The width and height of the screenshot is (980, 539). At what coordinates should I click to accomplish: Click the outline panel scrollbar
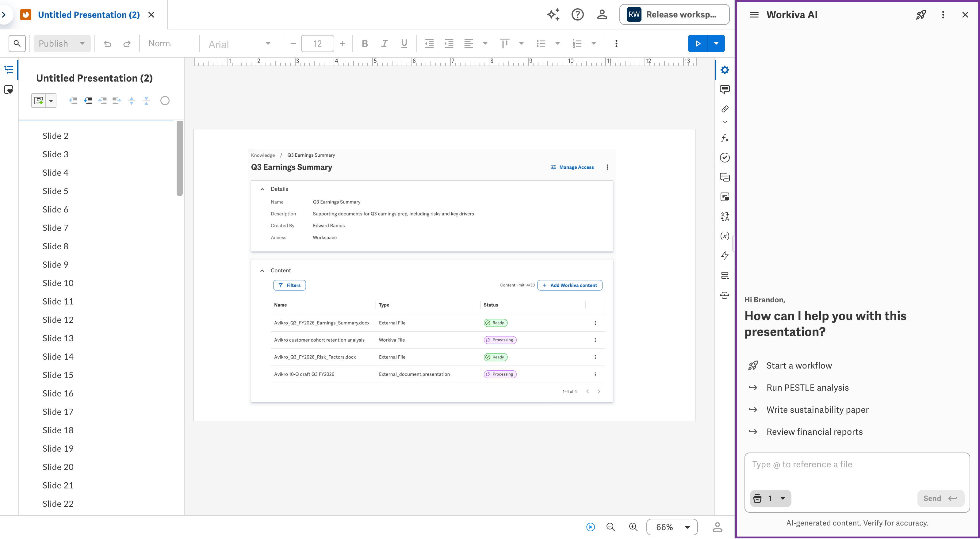point(180,158)
